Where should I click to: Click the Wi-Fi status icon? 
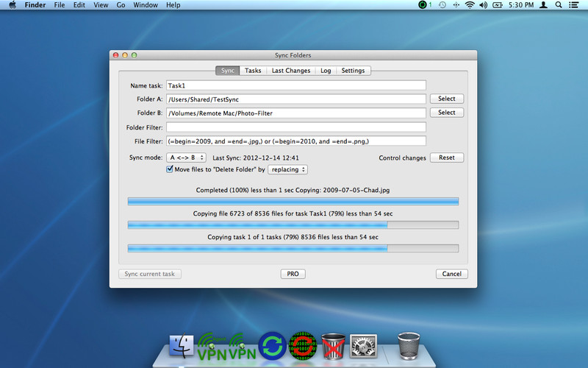[470, 5]
